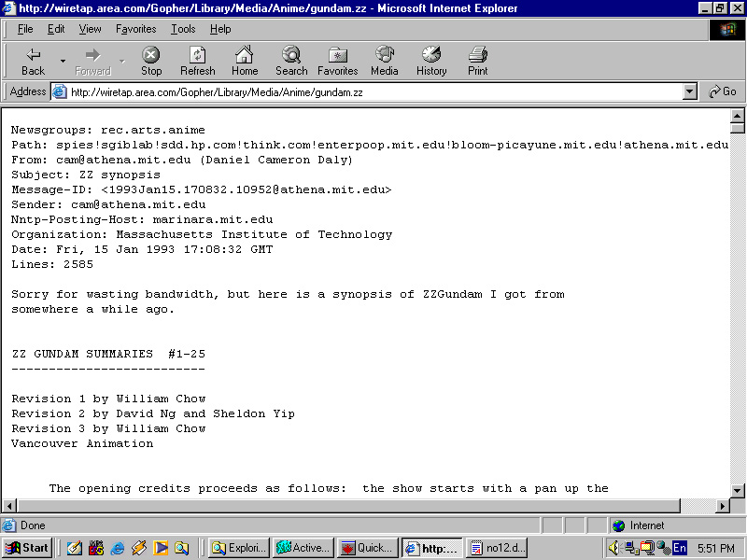This screenshot has width=747, height=560.
Task: Open the File menu
Action: point(25,29)
